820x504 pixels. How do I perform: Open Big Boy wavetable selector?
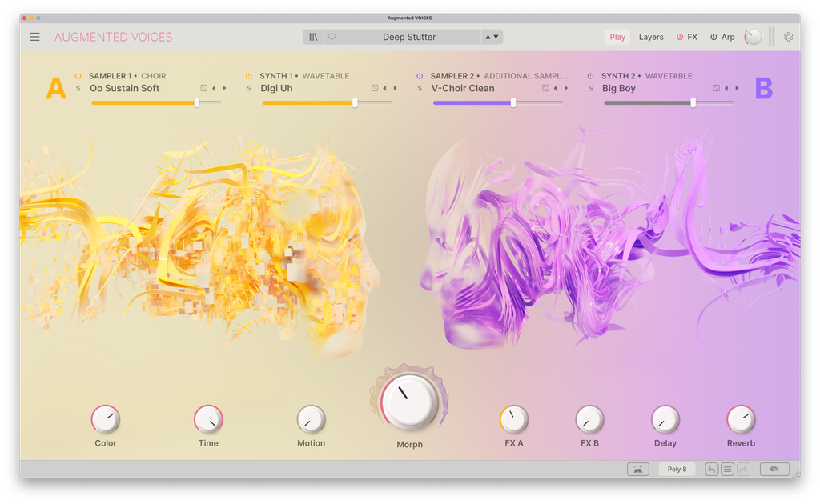[619, 88]
